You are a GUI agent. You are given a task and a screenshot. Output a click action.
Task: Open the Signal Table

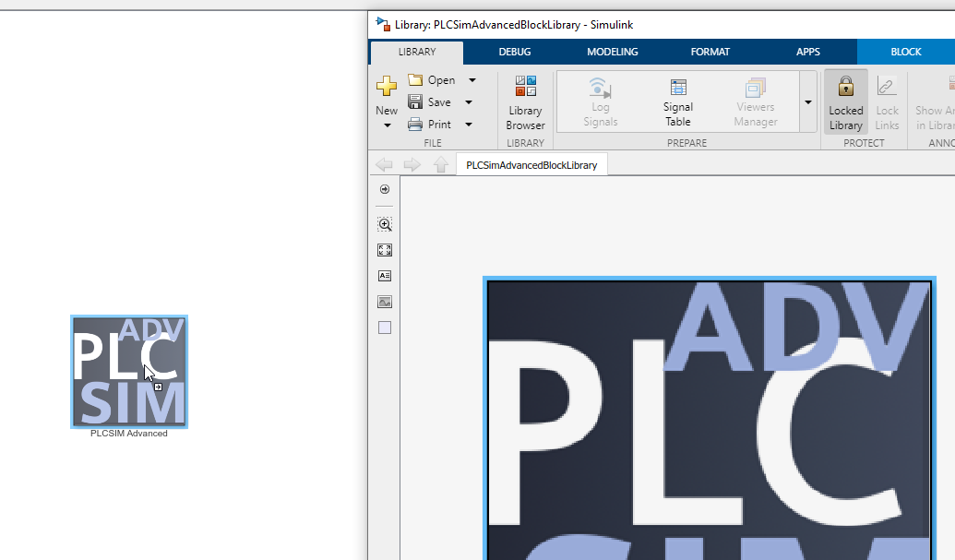[x=678, y=102]
